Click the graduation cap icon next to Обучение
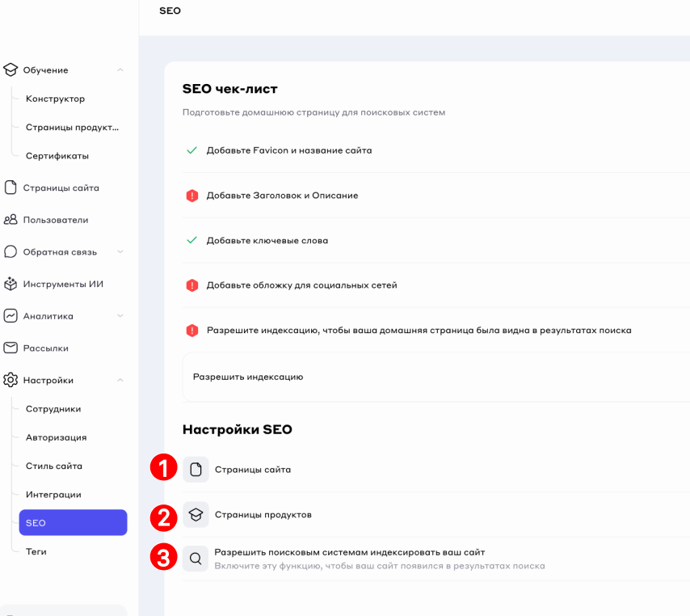 click(11, 70)
